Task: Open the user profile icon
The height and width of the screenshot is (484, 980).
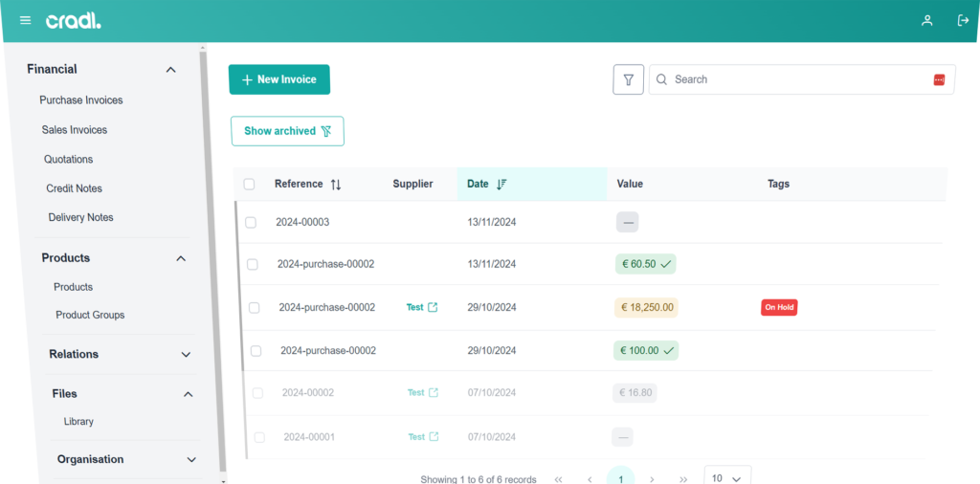Action: point(926,20)
